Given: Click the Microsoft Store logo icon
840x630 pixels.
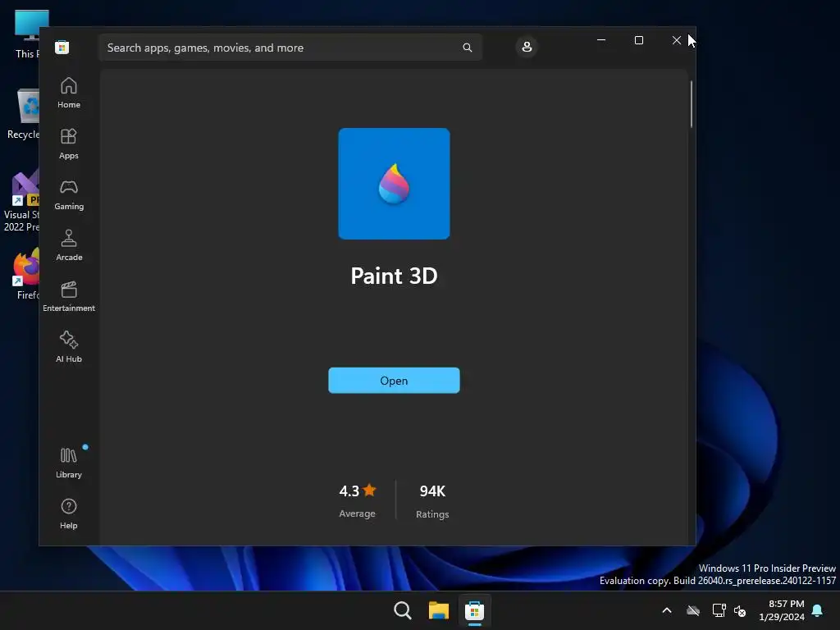Looking at the screenshot, I should (x=62, y=47).
